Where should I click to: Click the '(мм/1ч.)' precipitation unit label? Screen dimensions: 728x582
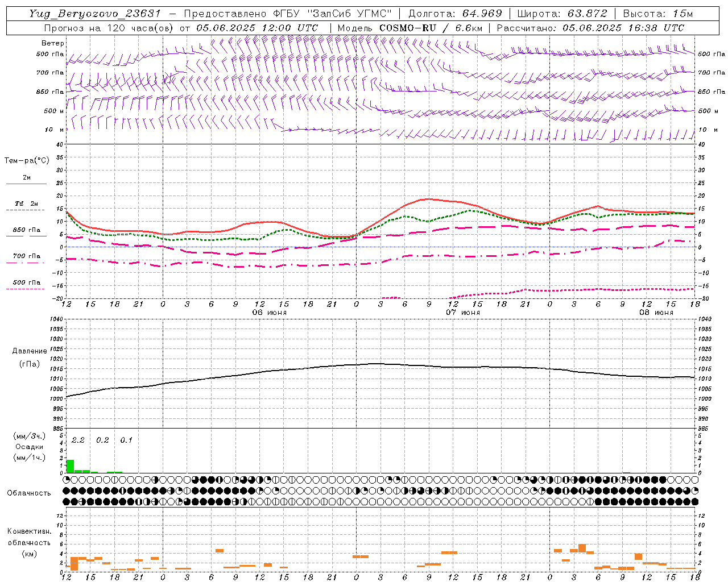point(30,458)
